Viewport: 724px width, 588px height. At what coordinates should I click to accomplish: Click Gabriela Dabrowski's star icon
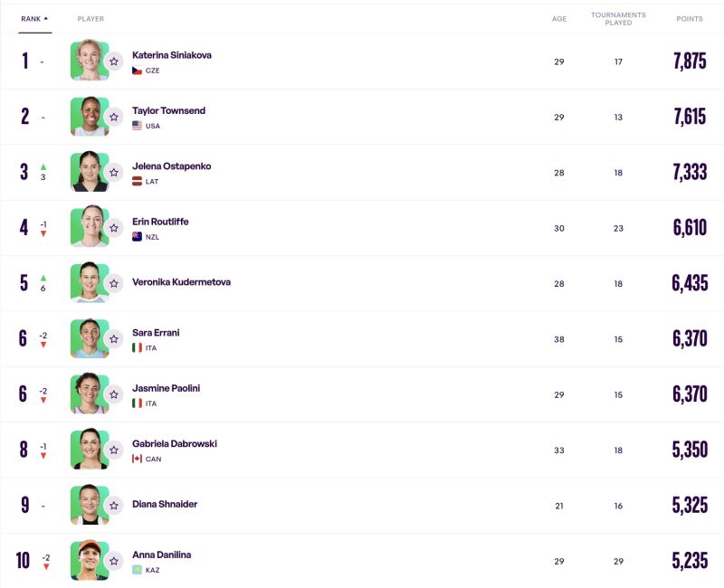[x=114, y=450]
